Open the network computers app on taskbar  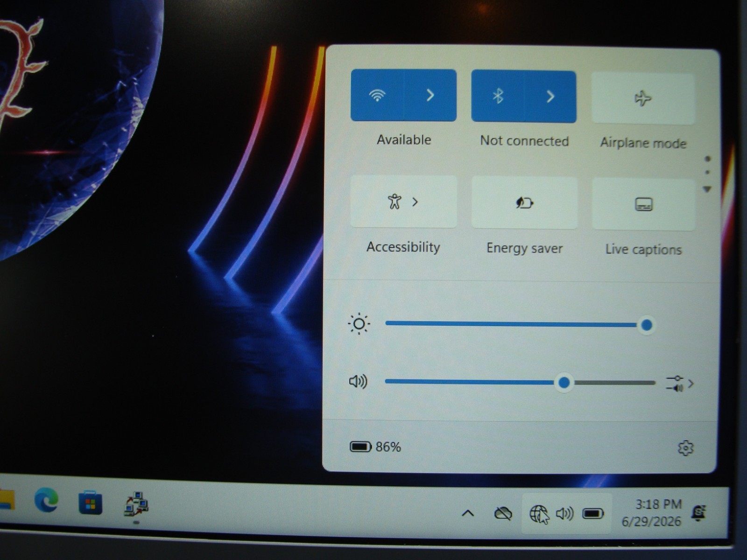[136, 504]
